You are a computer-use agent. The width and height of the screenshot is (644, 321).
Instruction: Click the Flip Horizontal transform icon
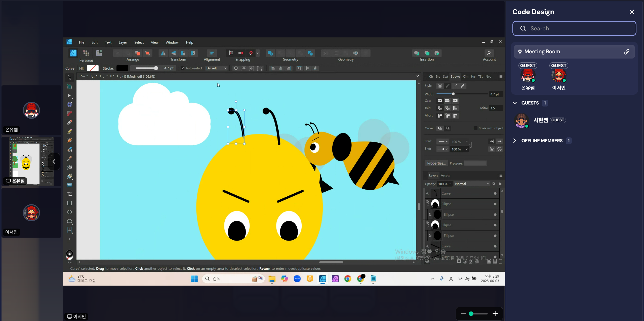tap(163, 53)
